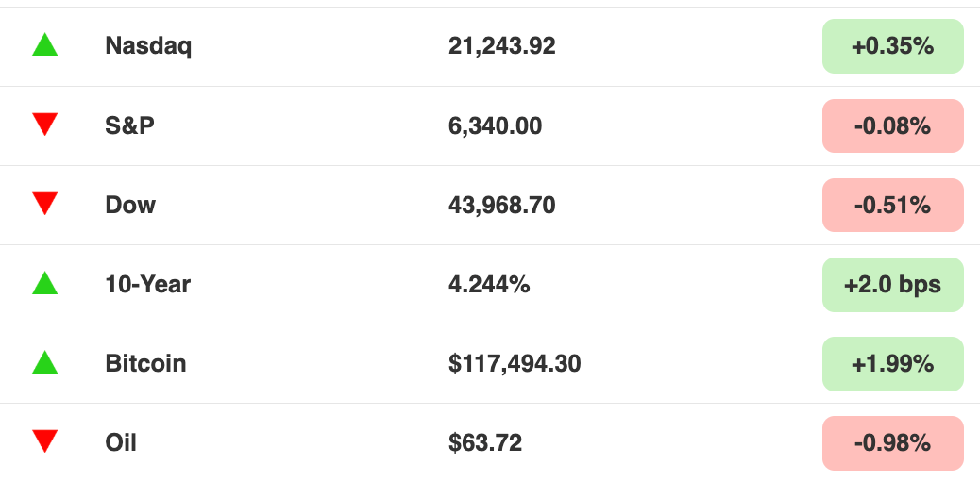Open the Oil commodity label
The height and width of the screenshot is (482, 980).
click(x=121, y=442)
